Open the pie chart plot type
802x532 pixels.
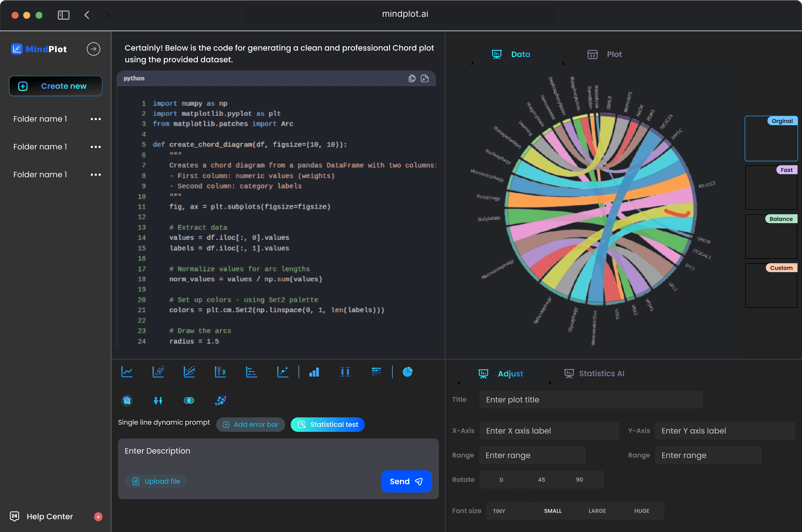pyautogui.click(x=407, y=372)
